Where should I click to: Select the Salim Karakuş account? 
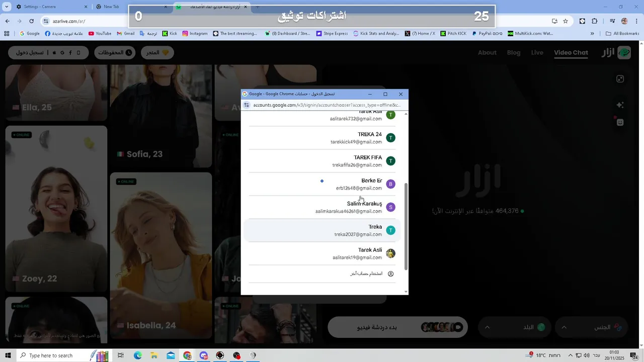point(322,207)
